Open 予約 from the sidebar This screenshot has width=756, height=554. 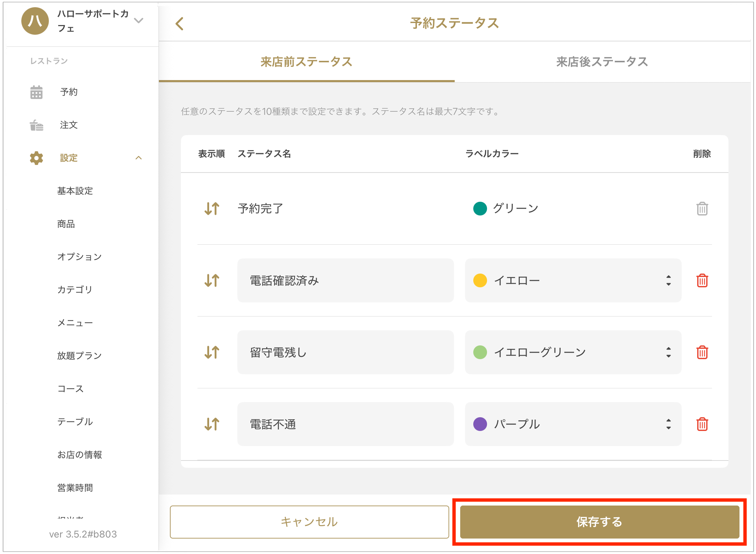pyautogui.click(x=69, y=92)
